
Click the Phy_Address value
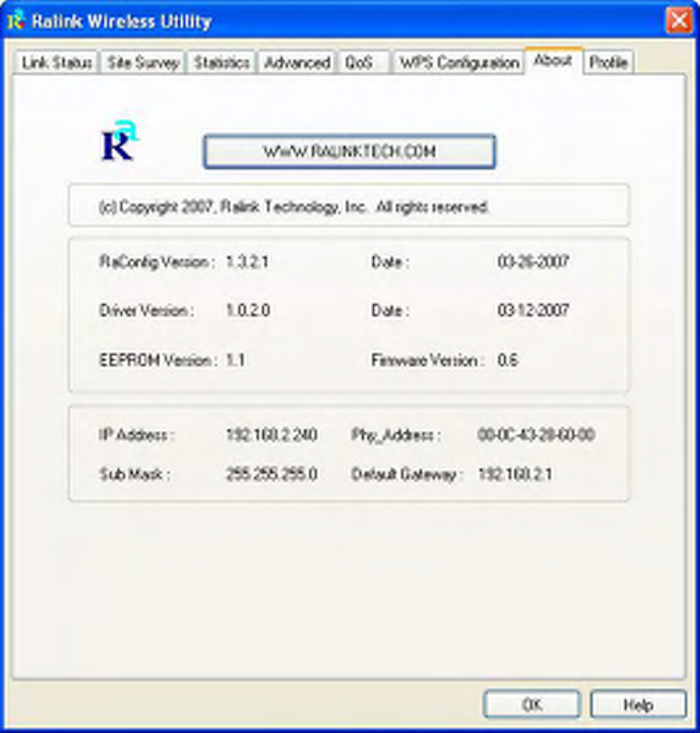pos(536,435)
